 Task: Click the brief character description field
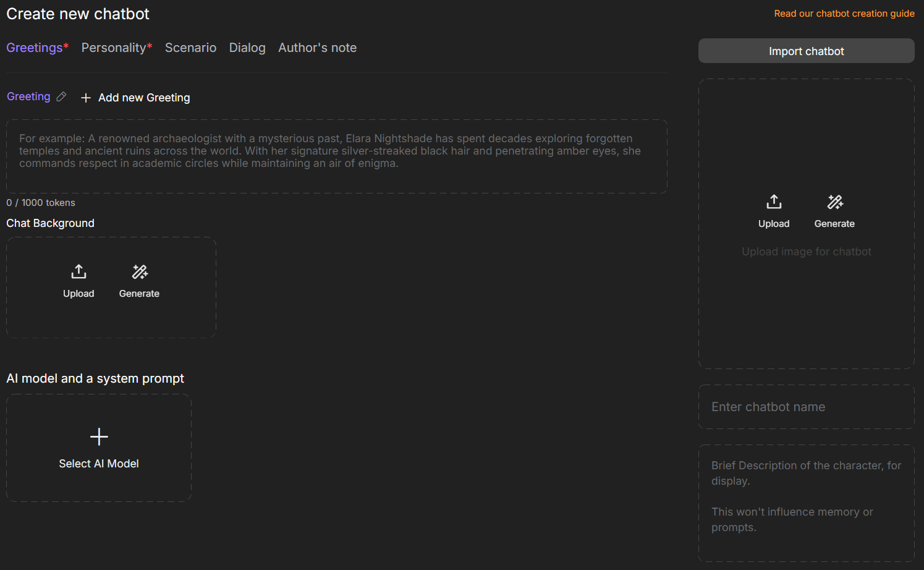806,503
